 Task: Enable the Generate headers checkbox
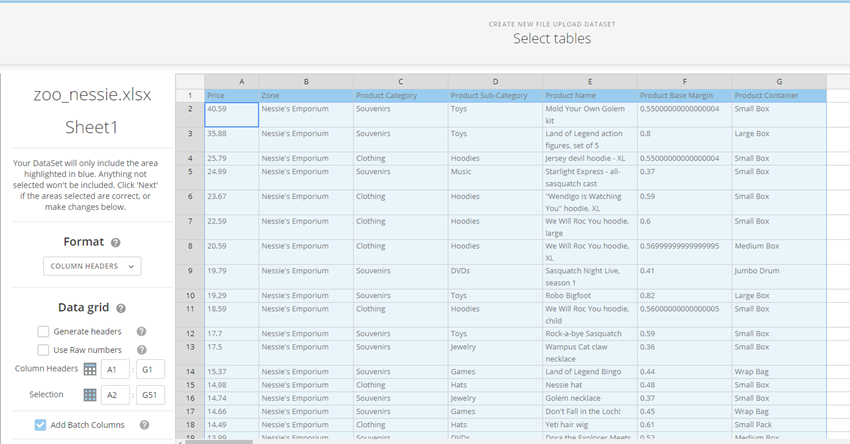tap(43, 332)
